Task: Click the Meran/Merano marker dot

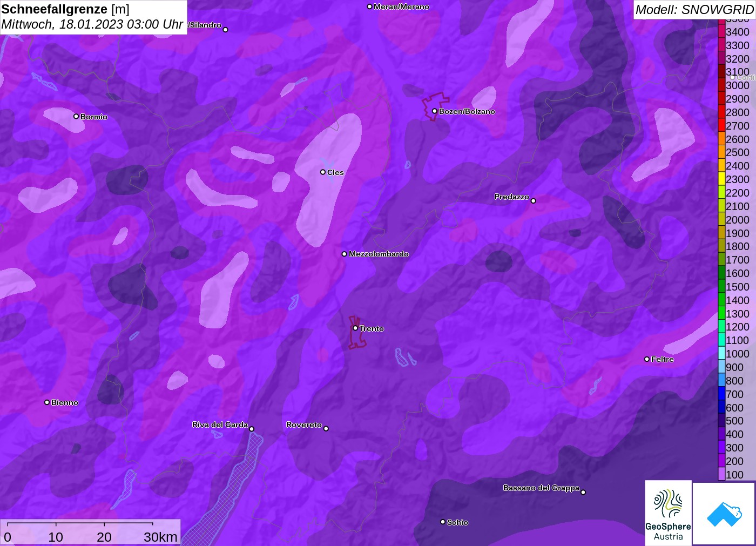Action: click(x=369, y=6)
